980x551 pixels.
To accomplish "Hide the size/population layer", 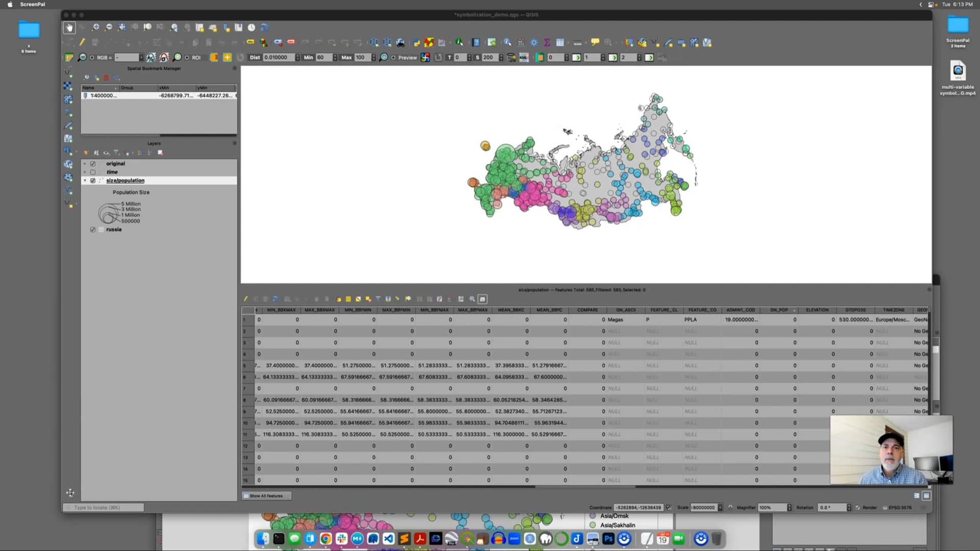I will pyautogui.click(x=93, y=181).
